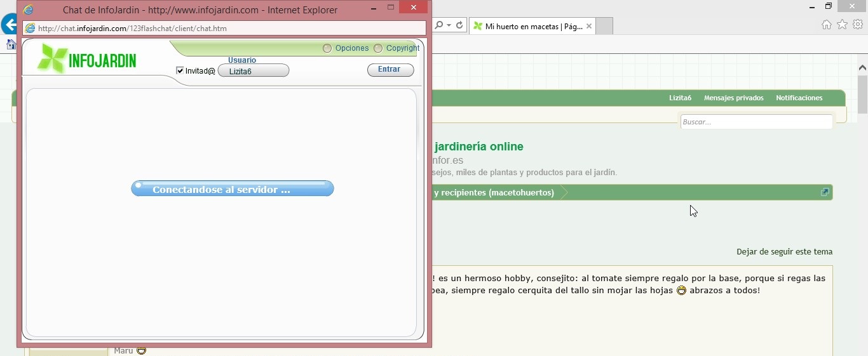This screenshot has width=868, height=356.
Task: Click the Conectandose al servidor progress bar
Action: tap(233, 188)
